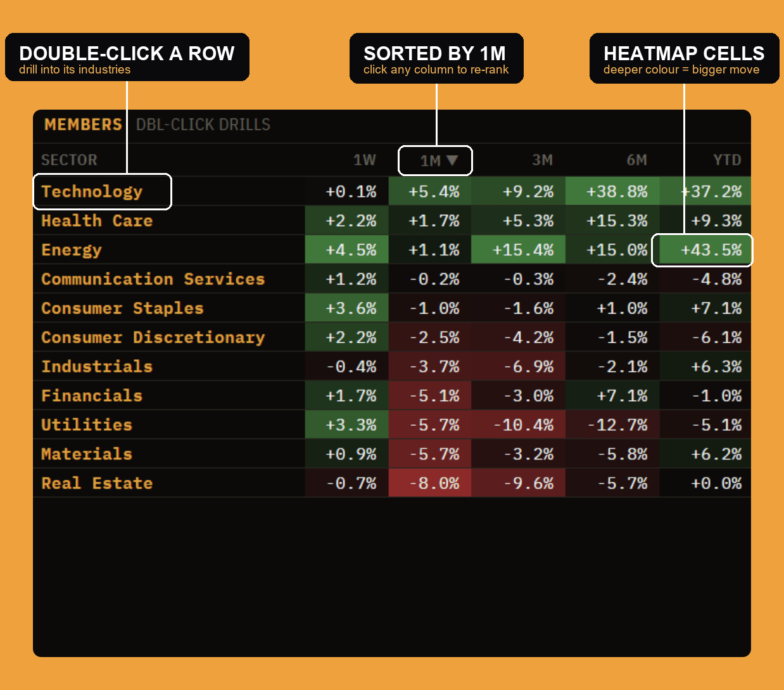Click Health Care's YTD cell +9.3%
This screenshot has height=690, width=784.
[705, 220]
